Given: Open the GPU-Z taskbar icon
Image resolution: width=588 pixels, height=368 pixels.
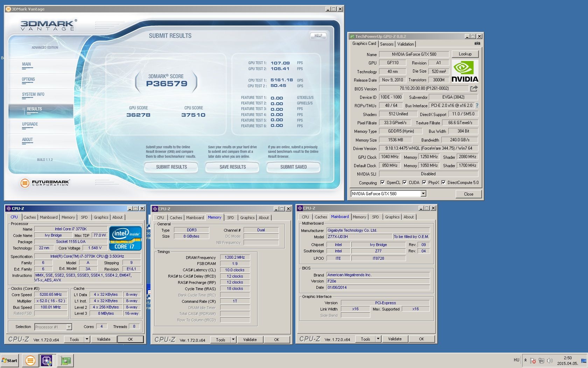Looking at the screenshot, I should 65,360.
